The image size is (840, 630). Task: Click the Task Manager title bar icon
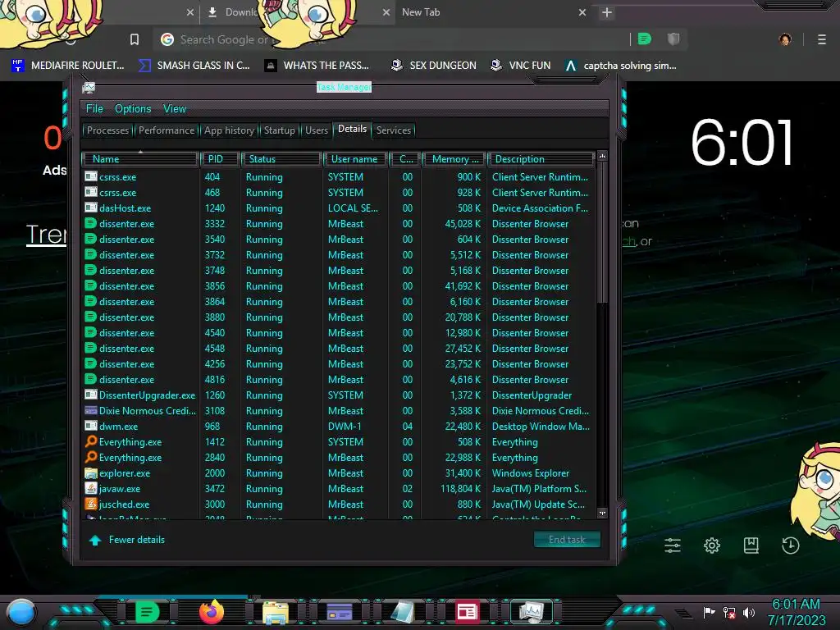89,88
